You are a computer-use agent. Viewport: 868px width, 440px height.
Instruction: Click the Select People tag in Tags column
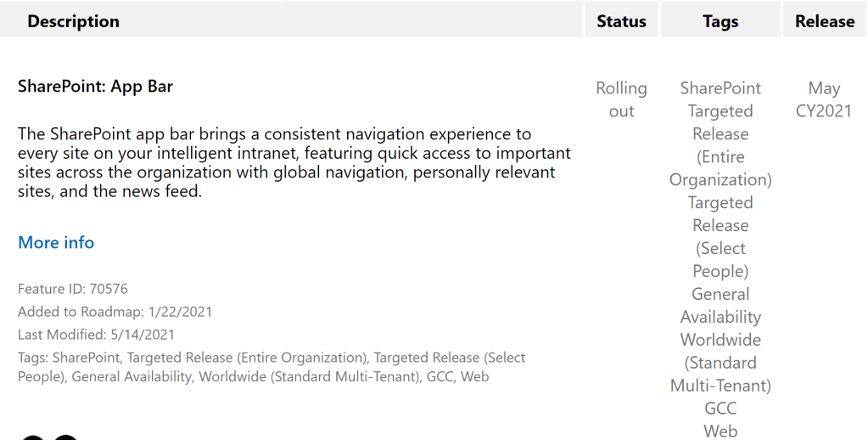(x=720, y=260)
